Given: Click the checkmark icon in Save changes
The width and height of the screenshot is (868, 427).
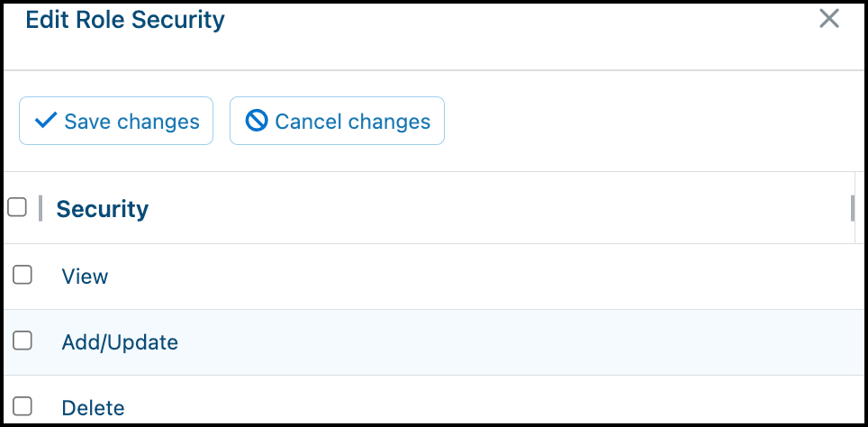Looking at the screenshot, I should (x=45, y=120).
